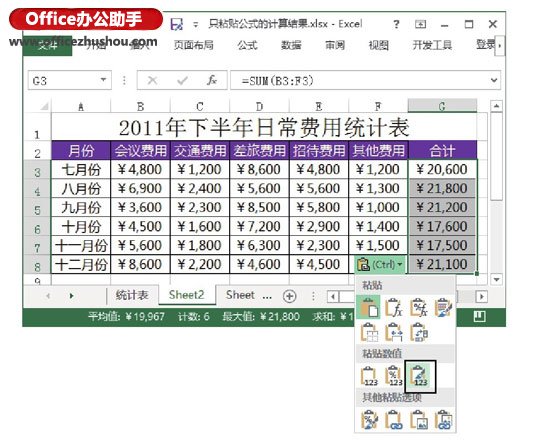Select the 七月份 cell
The image size is (560, 441).
(81, 170)
